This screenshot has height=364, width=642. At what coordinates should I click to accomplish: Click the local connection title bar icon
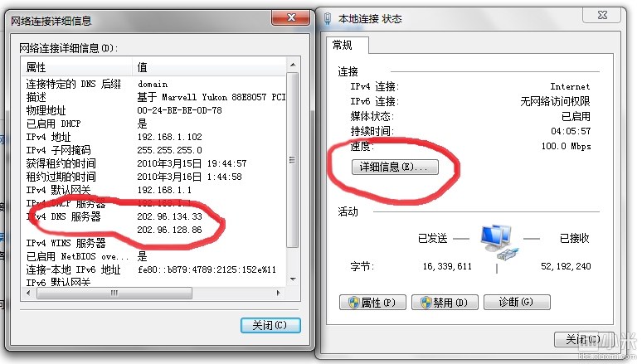point(327,19)
